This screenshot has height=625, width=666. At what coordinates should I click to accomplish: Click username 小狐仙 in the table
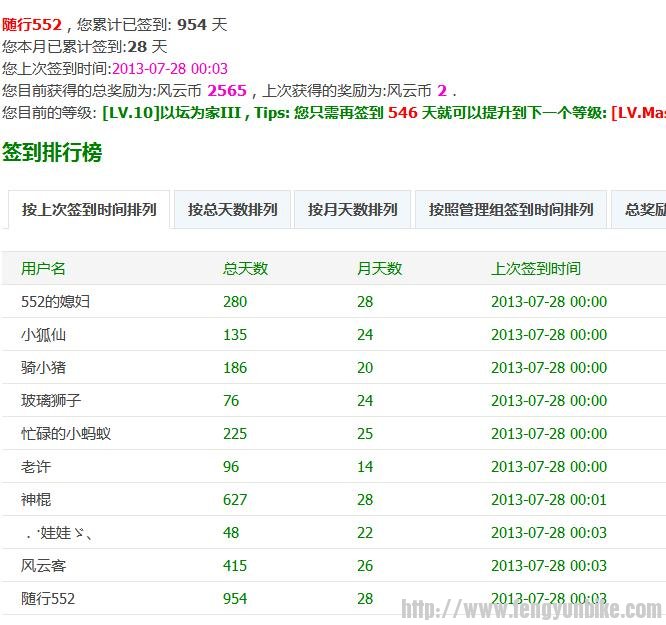[x=44, y=334]
